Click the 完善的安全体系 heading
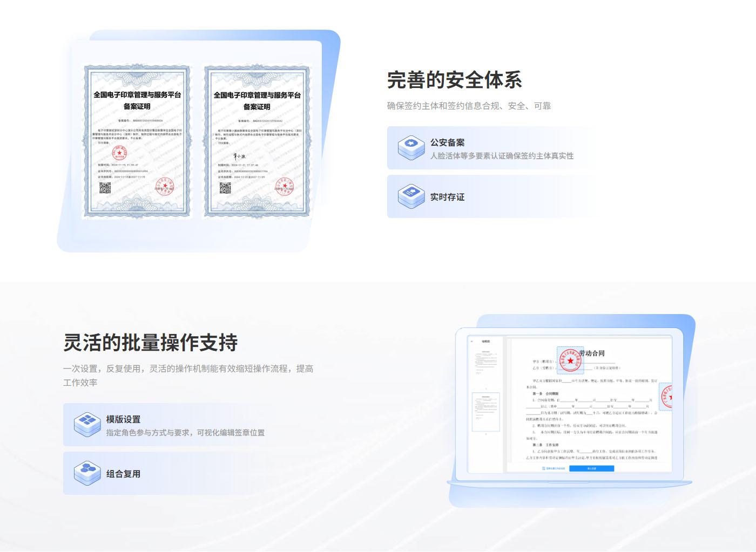The height and width of the screenshot is (552, 756). pyautogui.click(x=454, y=80)
